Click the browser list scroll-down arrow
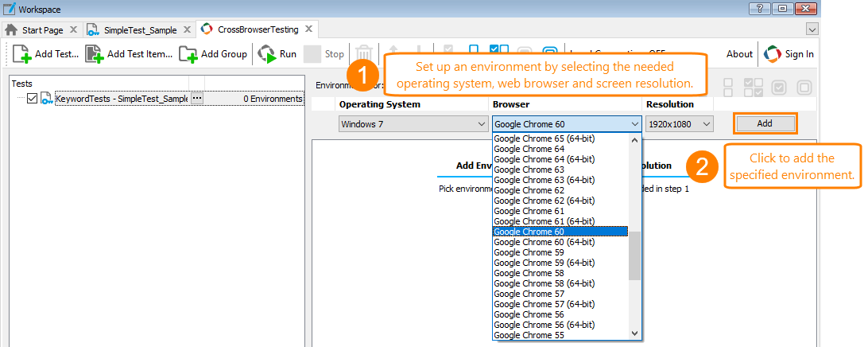 click(x=635, y=333)
